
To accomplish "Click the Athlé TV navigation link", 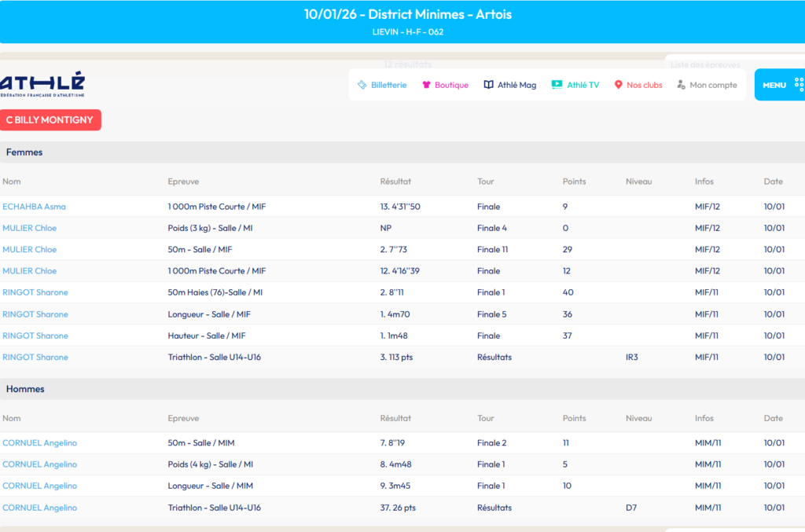I will [x=583, y=85].
